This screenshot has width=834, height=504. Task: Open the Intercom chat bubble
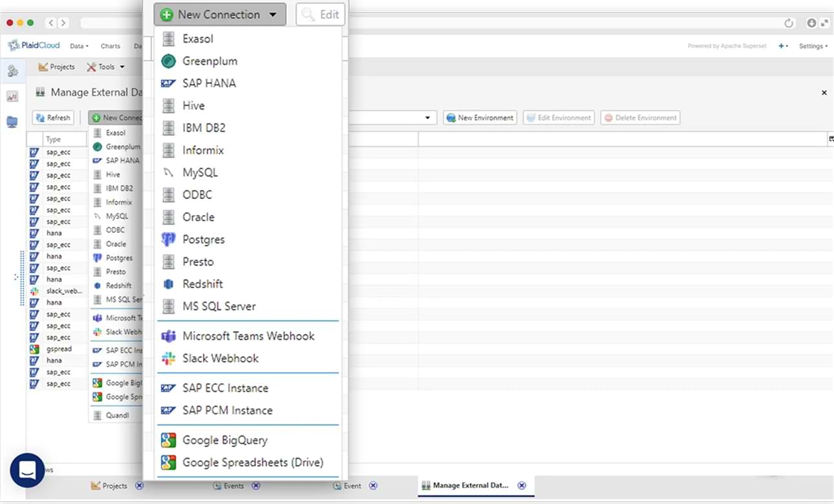(x=27, y=470)
